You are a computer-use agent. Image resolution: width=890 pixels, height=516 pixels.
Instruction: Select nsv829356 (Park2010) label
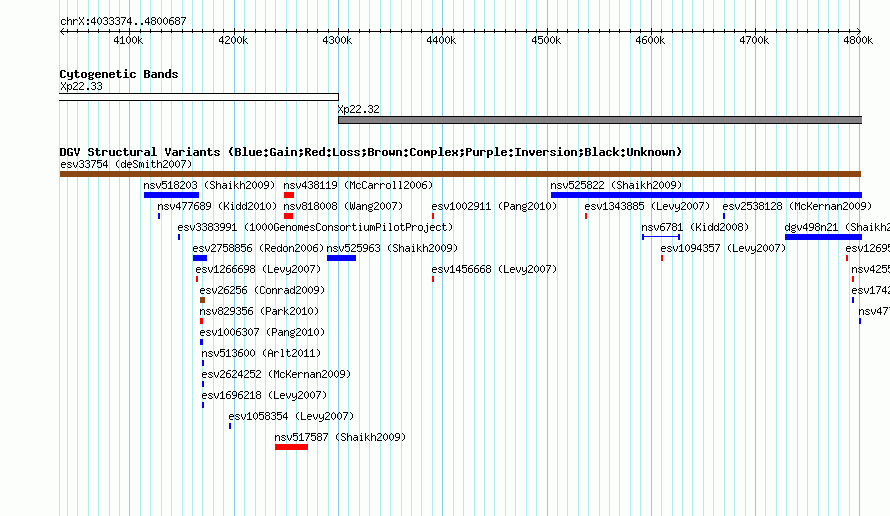259,312
